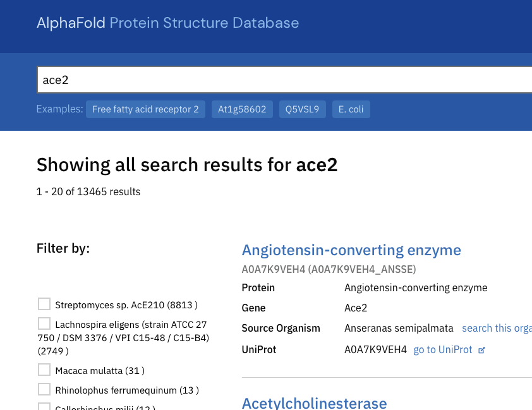Open the Angiotensin-converting enzyme result
This screenshot has height=410, width=532.
tap(351, 250)
